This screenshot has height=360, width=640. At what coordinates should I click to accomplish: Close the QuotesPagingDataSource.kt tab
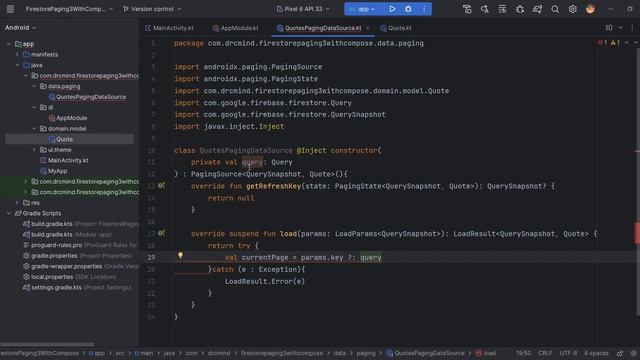point(368,28)
